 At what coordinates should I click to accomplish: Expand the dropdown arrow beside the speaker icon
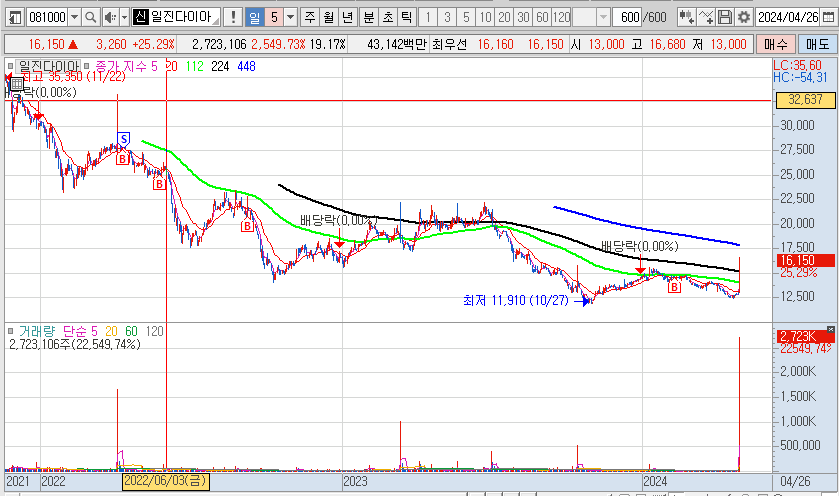(x=124, y=18)
